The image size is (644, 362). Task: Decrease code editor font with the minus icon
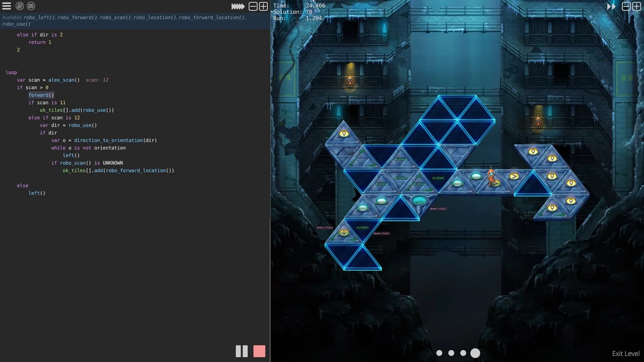(x=253, y=6)
